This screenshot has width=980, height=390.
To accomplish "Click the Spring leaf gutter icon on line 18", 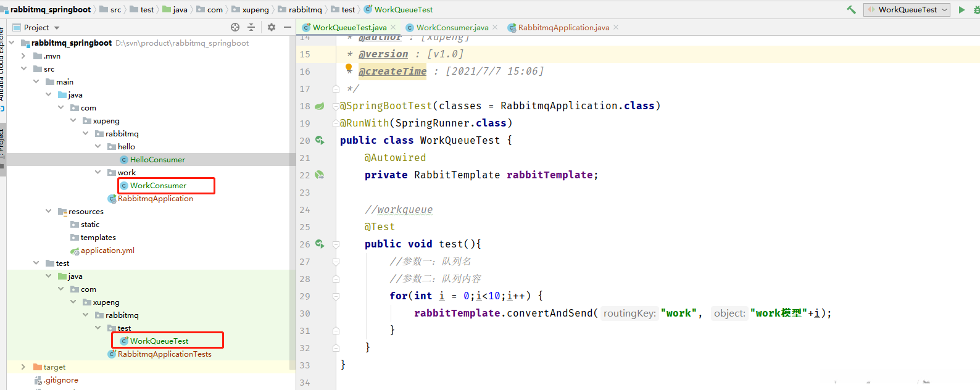I will pos(320,106).
